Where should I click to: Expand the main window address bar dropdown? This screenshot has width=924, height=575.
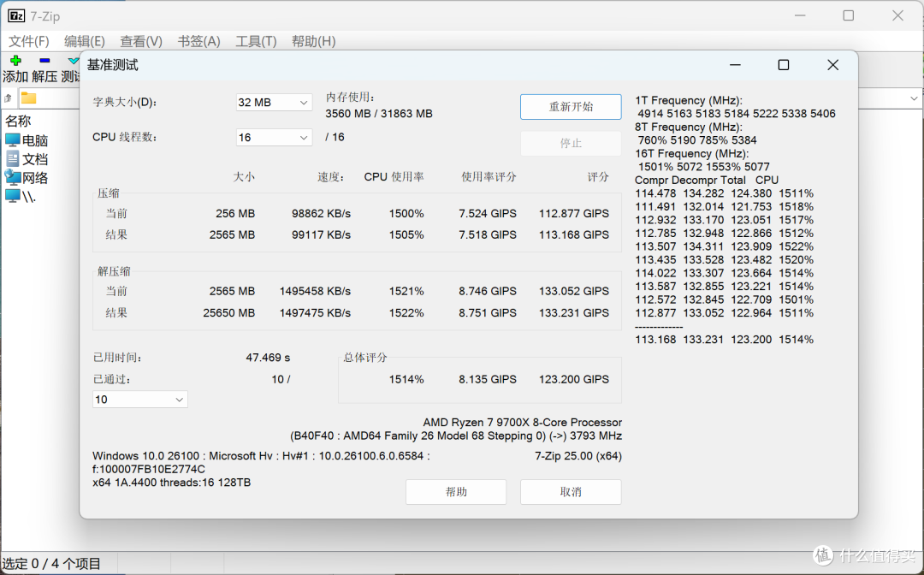tap(914, 98)
